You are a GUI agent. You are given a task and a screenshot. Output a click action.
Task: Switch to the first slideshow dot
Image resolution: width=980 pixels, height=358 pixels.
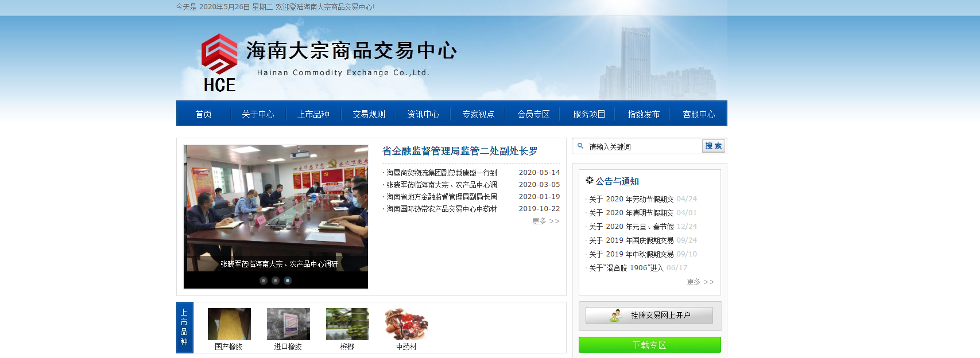[264, 281]
